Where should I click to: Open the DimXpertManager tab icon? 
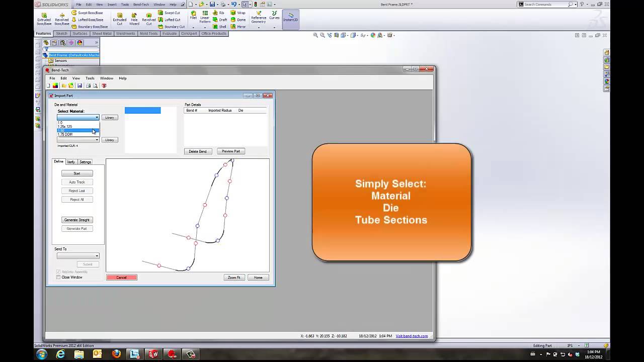71,43
